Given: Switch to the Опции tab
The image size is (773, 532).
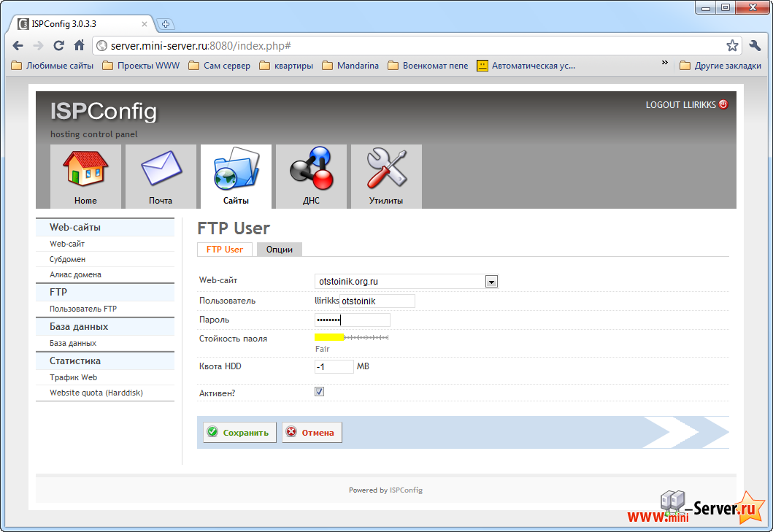Looking at the screenshot, I should (x=280, y=249).
